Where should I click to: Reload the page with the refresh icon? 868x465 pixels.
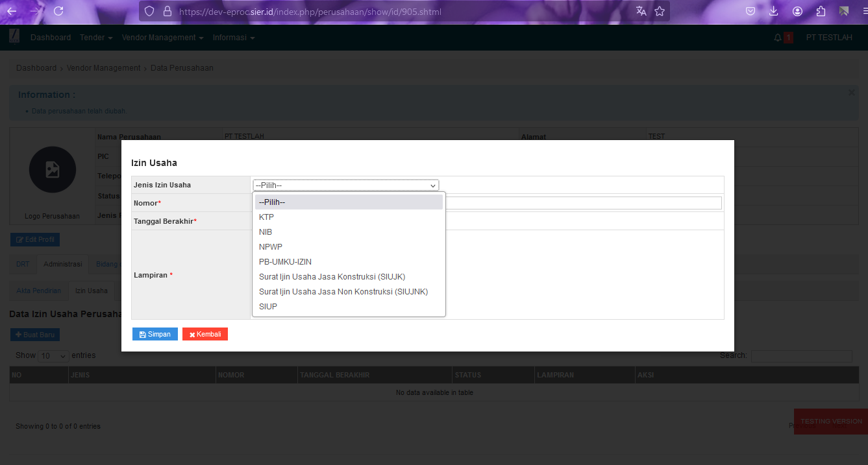coord(58,11)
